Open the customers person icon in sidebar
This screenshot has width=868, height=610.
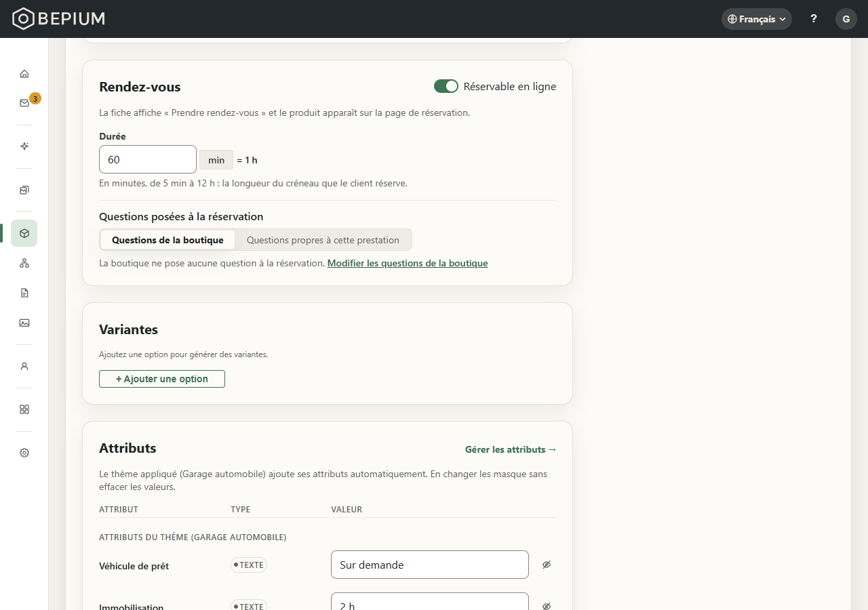click(24, 366)
